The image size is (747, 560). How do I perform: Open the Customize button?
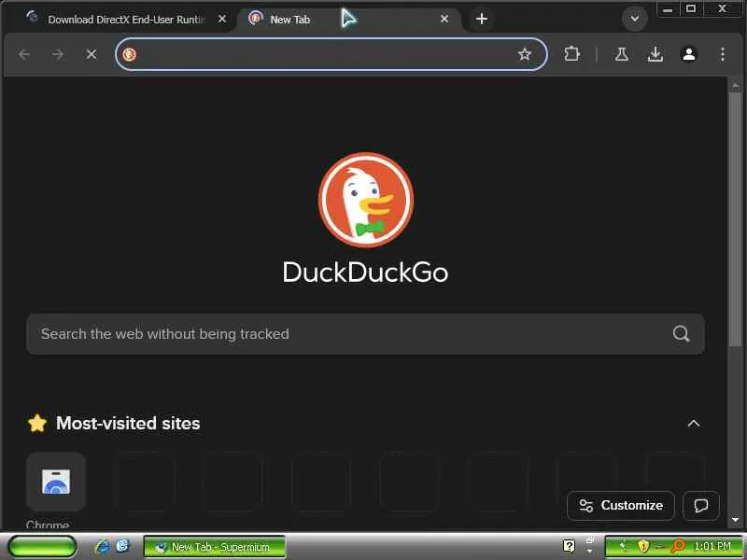(621, 505)
